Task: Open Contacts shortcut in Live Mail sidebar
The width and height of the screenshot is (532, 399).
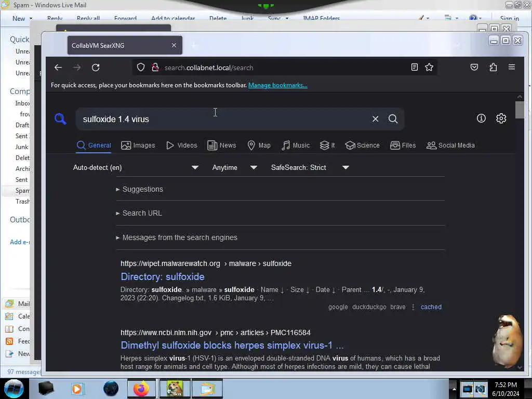Action: [x=18, y=329]
